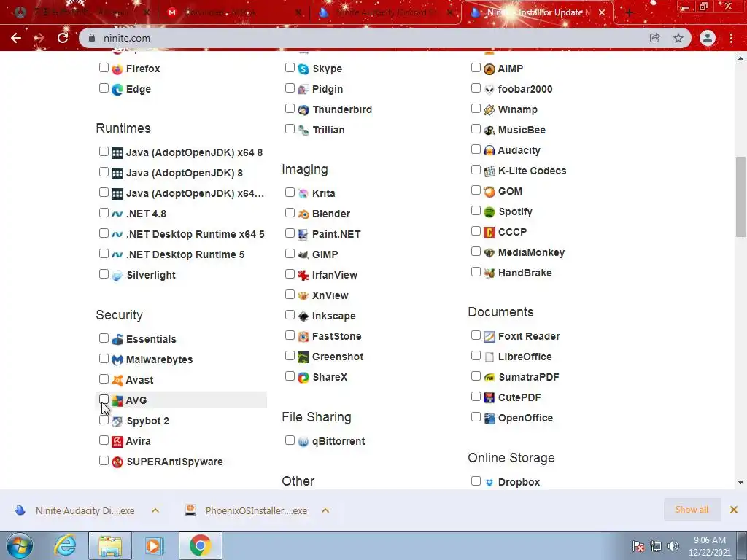Click the Spybot 2 label text
Viewport: 747px width, 560px height.
coord(147,421)
